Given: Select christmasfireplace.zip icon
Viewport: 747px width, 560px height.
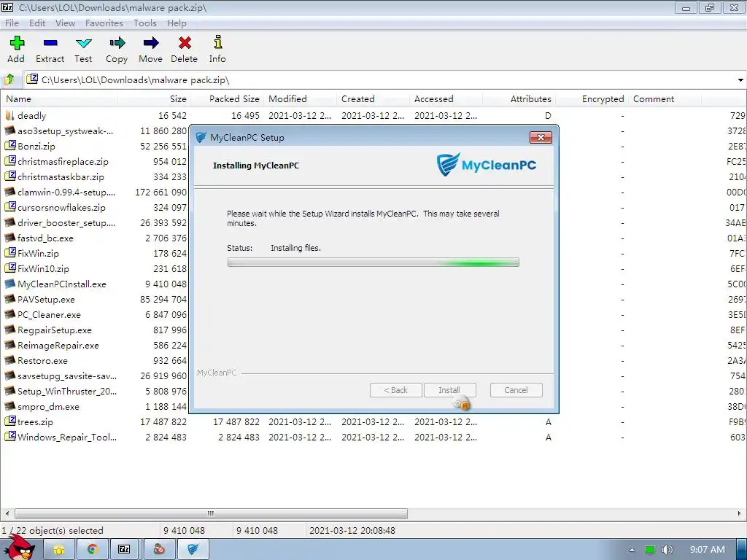Looking at the screenshot, I should pos(9,161).
